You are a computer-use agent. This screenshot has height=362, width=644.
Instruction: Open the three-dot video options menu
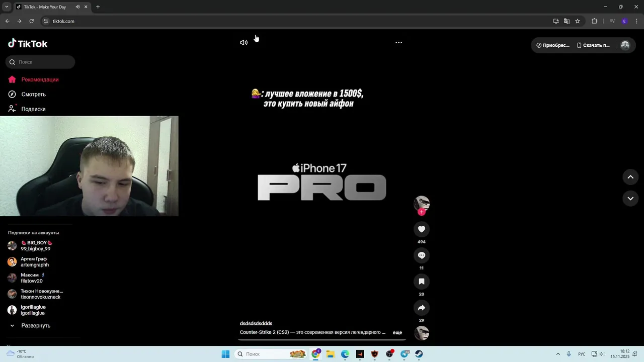(x=398, y=43)
